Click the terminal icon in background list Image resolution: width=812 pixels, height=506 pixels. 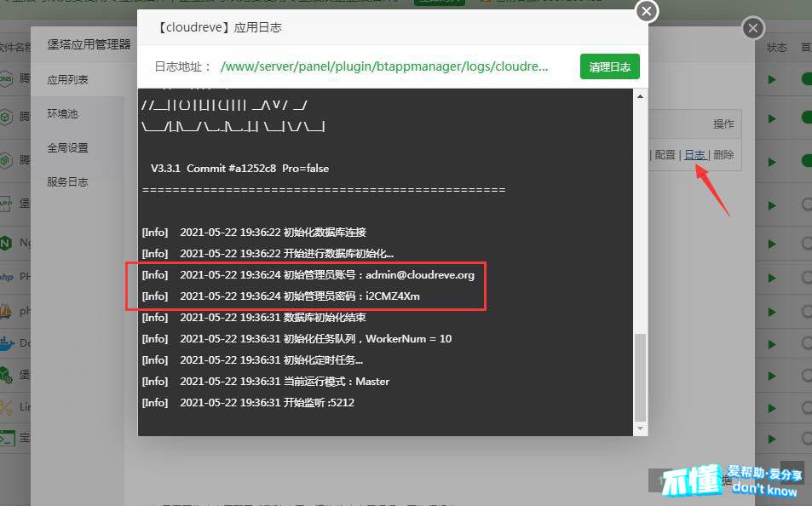(x=8, y=438)
